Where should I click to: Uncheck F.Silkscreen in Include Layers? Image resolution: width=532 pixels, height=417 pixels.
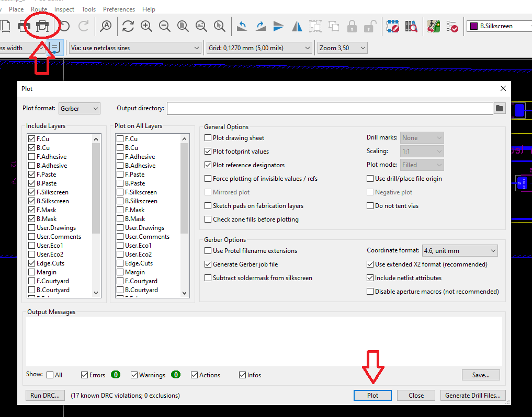click(x=31, y=192)
